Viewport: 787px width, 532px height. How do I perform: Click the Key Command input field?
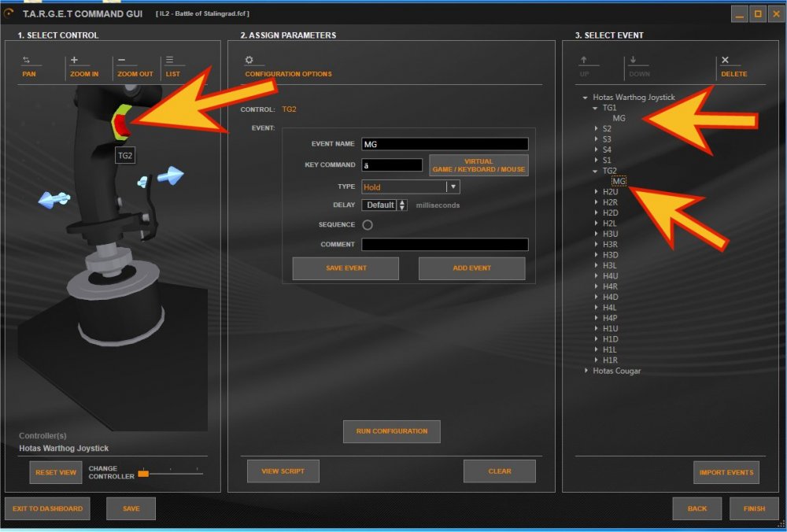[392, 165]
